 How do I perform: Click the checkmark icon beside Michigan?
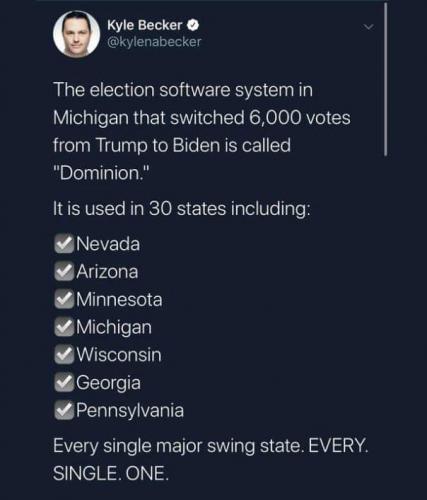pyautogui.click(x=64, y=327)
